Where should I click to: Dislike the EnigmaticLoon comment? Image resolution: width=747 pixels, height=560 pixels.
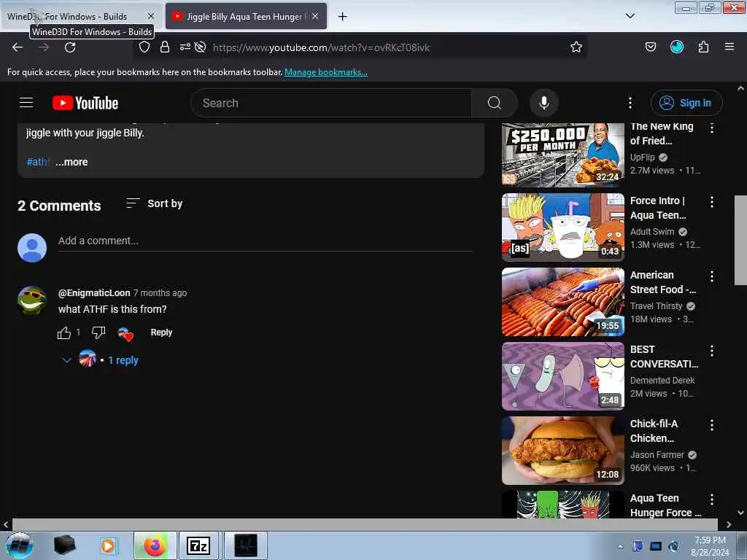click(x=98, y=332)
